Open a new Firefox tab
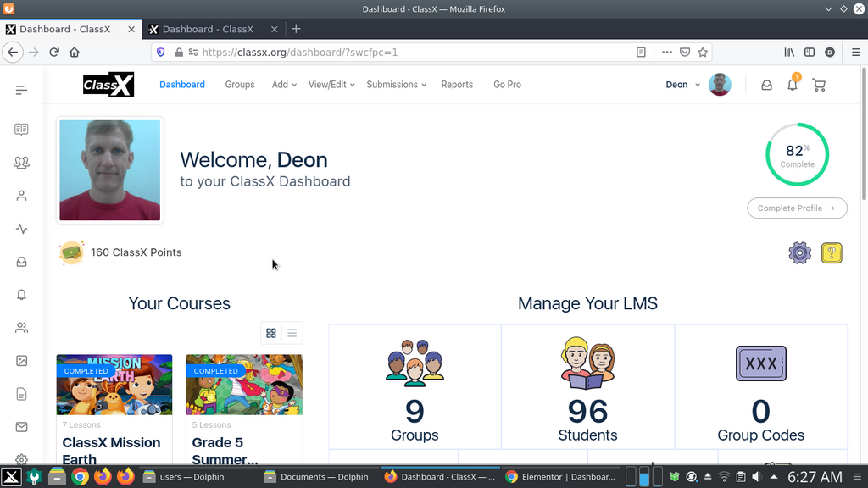This screenshot has width=868, height=488. tap(296, 29)
